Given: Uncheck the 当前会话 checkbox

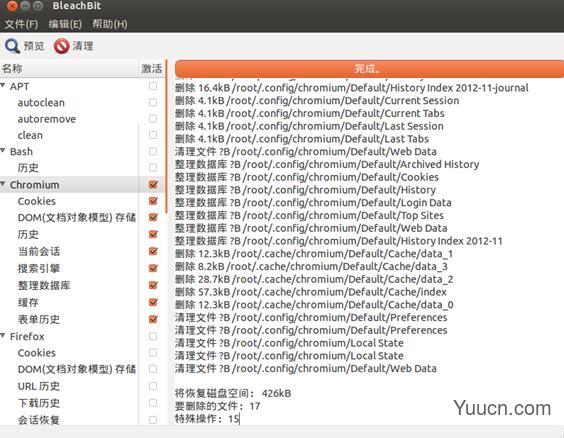Looking at the screenshot, I should pyautogui.click(x=153, y=251).
